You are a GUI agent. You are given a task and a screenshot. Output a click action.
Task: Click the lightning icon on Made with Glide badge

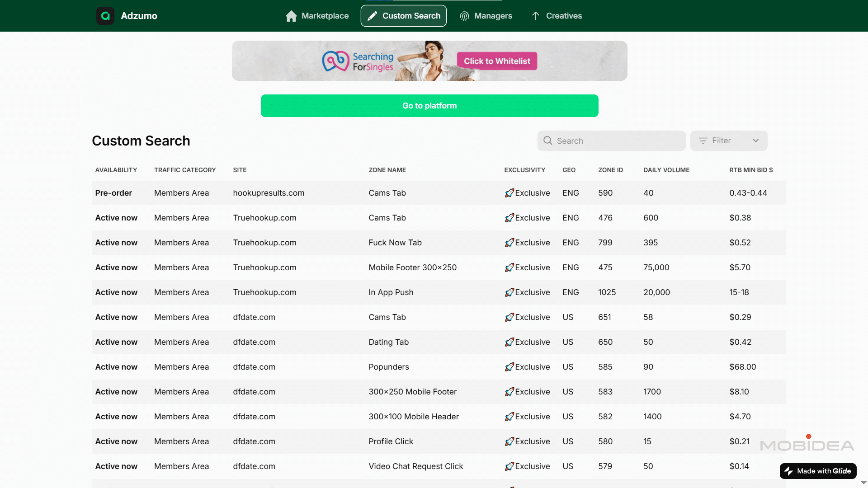[789, 471]
